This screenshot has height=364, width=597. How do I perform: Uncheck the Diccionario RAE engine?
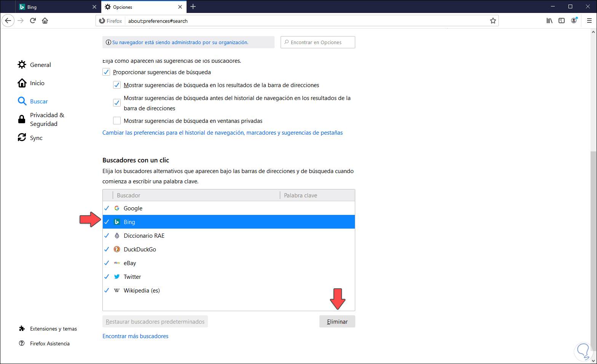tap(107, 235)
